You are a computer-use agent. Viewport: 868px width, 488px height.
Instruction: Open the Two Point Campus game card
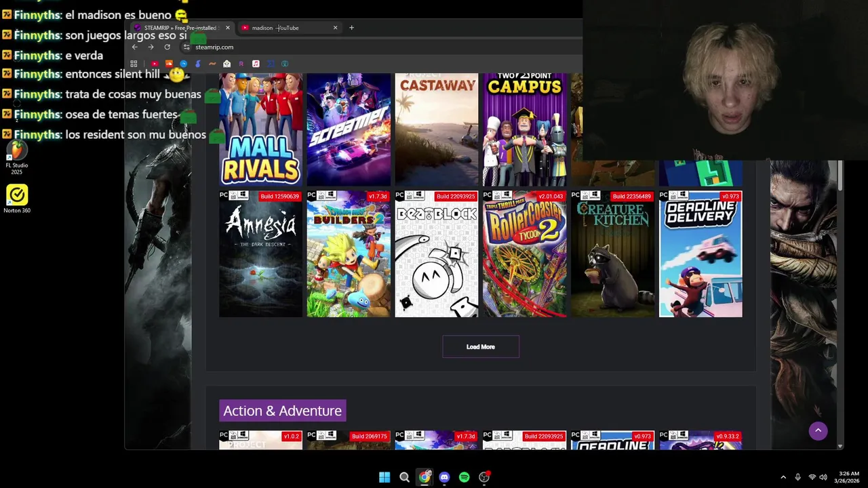point(524,129)
